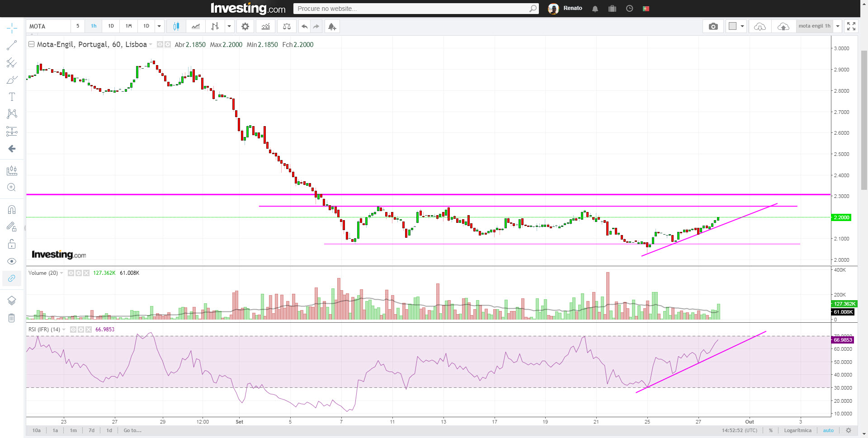The width and height of the screenshot is (868, 438).
Task: Click the MOTA symbol input field
Action: (x=48, y=26)
